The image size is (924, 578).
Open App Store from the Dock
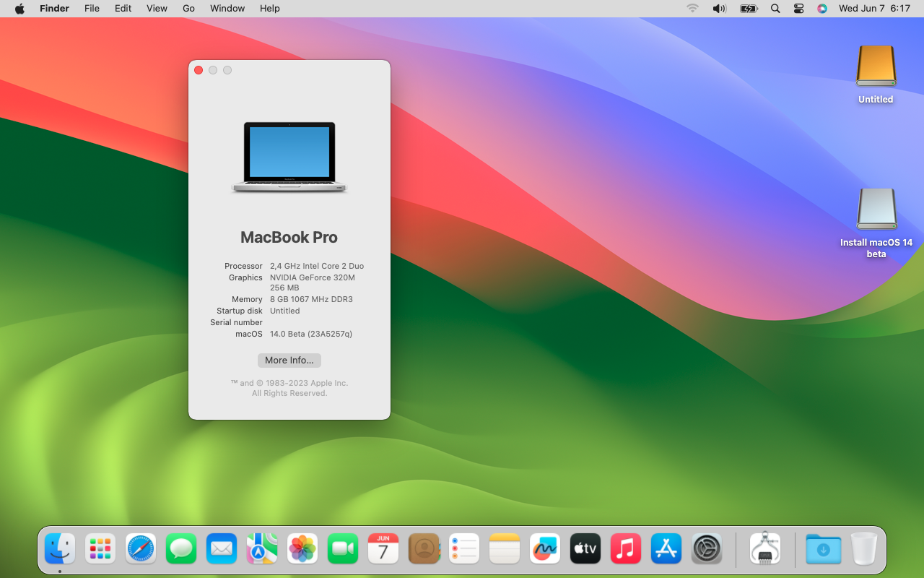click(666, 549)
